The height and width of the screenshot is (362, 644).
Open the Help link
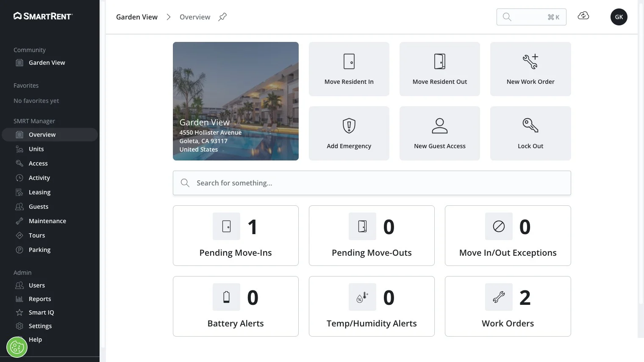click(x=35, y=340)
